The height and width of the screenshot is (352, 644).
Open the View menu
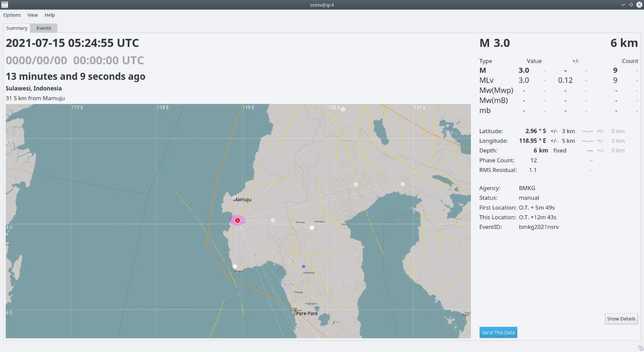point(33,15)
